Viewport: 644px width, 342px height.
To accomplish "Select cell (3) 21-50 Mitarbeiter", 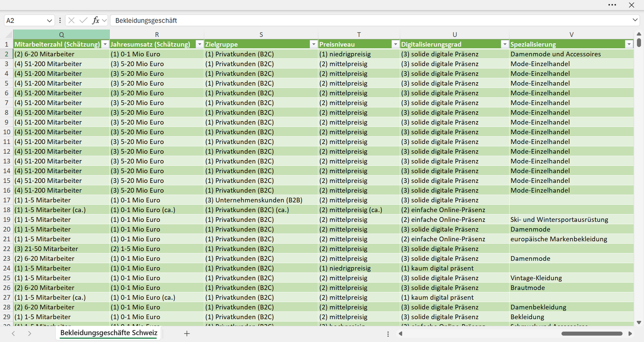I will (x=62, y=249).
